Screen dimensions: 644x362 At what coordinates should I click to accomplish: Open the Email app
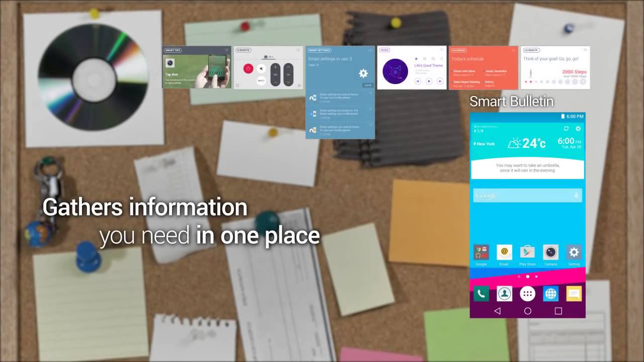click(x=504, y=252)
